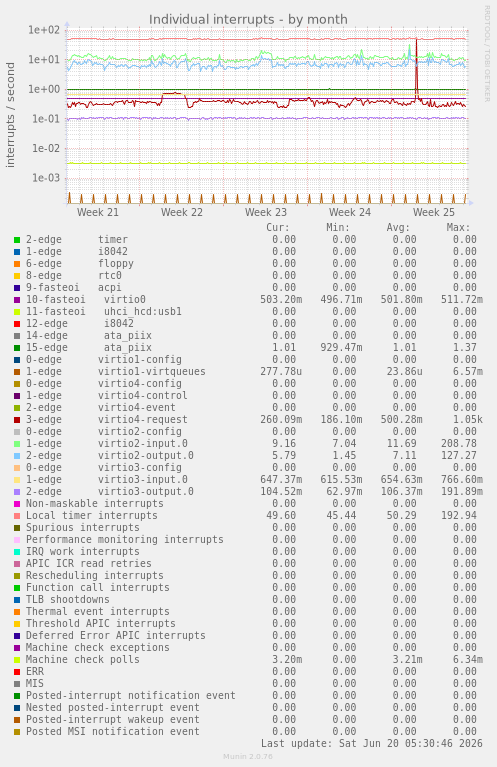Click the lime swatch for Machine check polls
This screenshot has height=767, width=497.
pos(17,660)
